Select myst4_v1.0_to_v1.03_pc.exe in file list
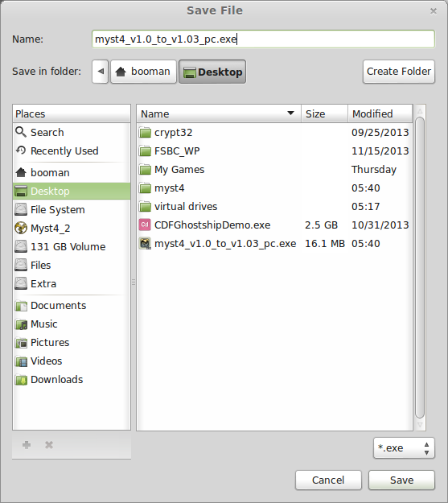 pos(274,244)
